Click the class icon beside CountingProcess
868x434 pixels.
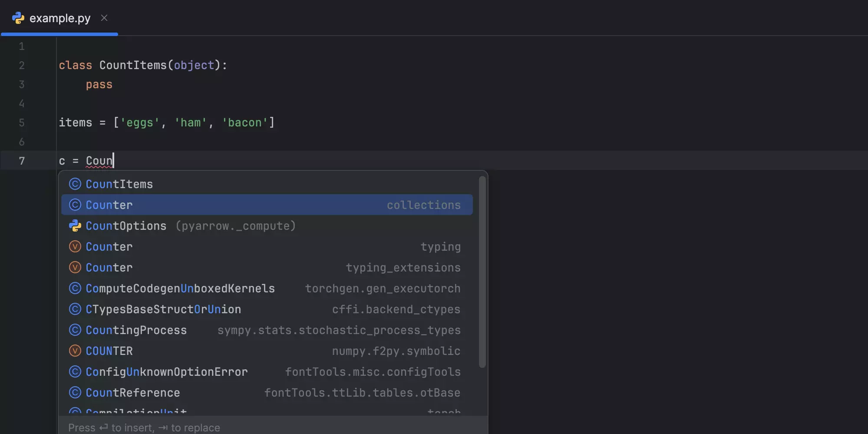75,330
